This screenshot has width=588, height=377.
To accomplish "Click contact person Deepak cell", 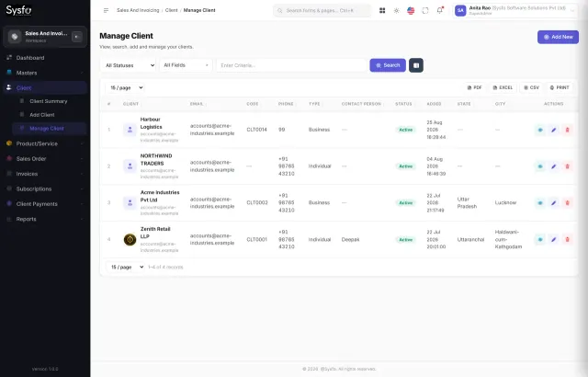I will coord(350,239).
